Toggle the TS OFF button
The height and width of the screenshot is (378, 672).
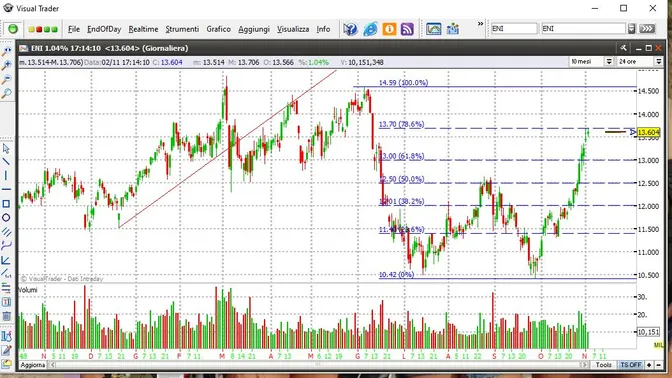631,365
